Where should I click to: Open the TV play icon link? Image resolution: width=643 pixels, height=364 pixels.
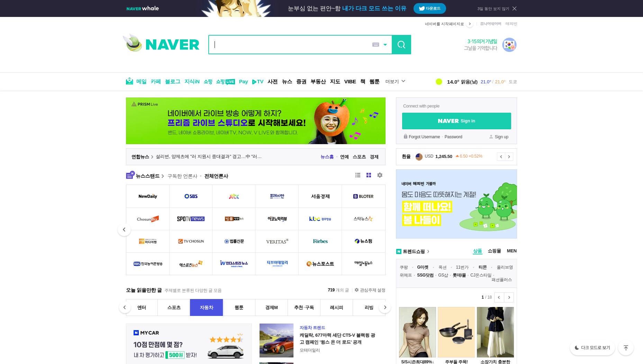point(258,82)
